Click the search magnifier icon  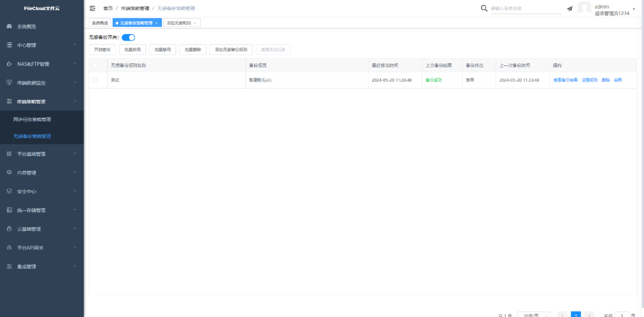(x=484, y=8)
